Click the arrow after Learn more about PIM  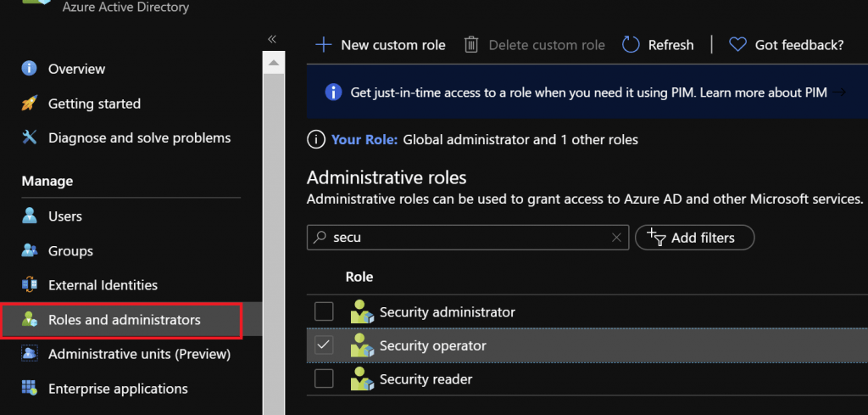click(839, 92)
